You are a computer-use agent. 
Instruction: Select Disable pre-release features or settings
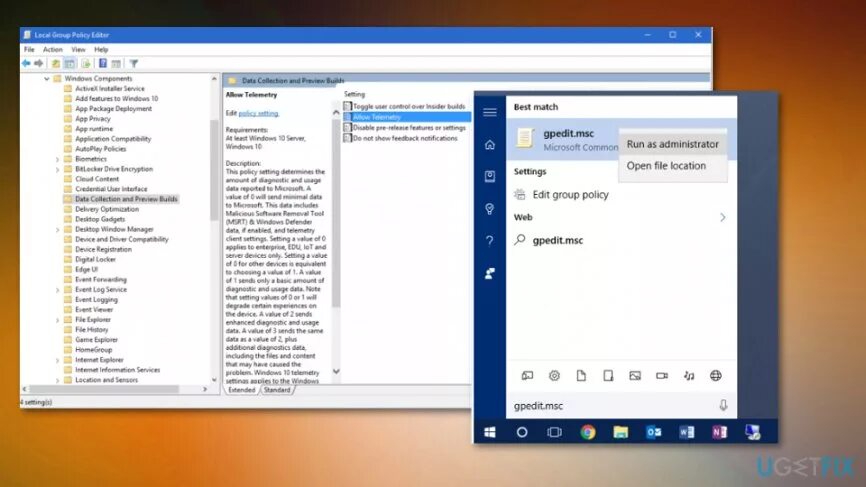(x=409, y=128)
